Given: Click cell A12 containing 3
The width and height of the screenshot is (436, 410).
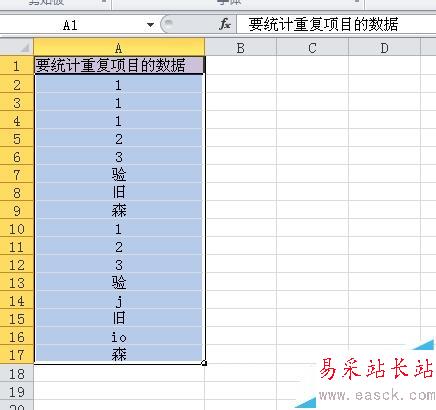Looking at the screenshot, I should point(119,264).
